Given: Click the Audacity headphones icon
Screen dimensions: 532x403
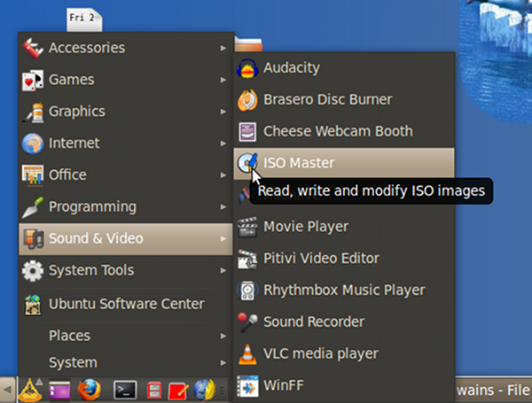Looking at the screenshot, I should 247,68.
